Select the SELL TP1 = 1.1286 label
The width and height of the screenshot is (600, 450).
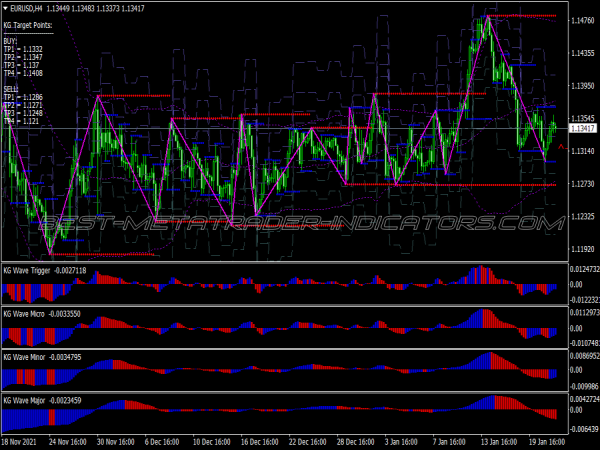23,96
